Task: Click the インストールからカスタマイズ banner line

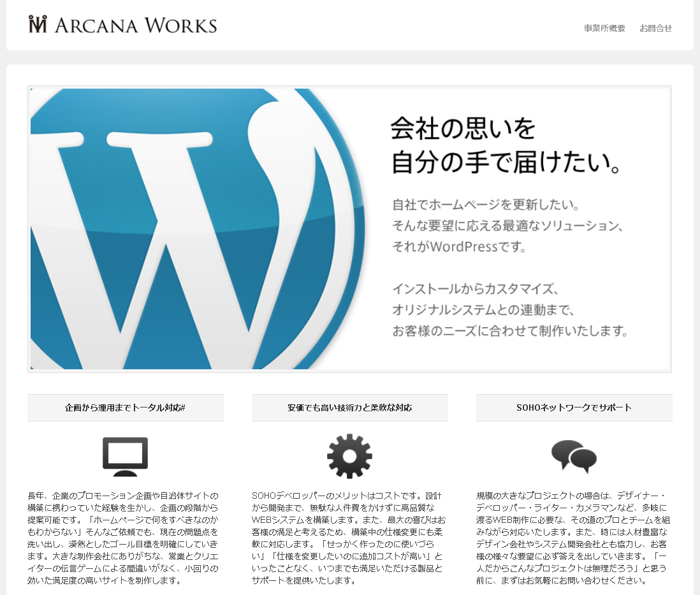Action: pyautogui.click(x=476, y=288)
